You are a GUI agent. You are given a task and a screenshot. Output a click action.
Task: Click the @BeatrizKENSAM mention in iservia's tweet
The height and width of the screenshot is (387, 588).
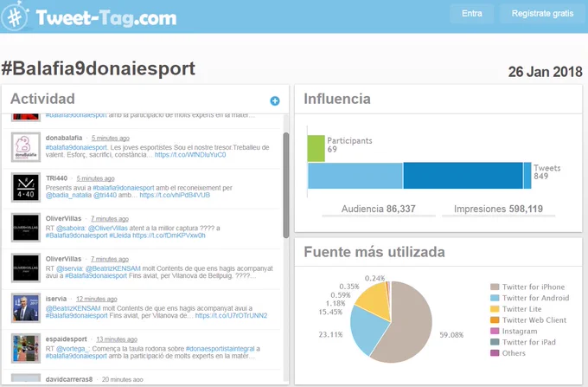pyautogui.click(x=73, y=308)
